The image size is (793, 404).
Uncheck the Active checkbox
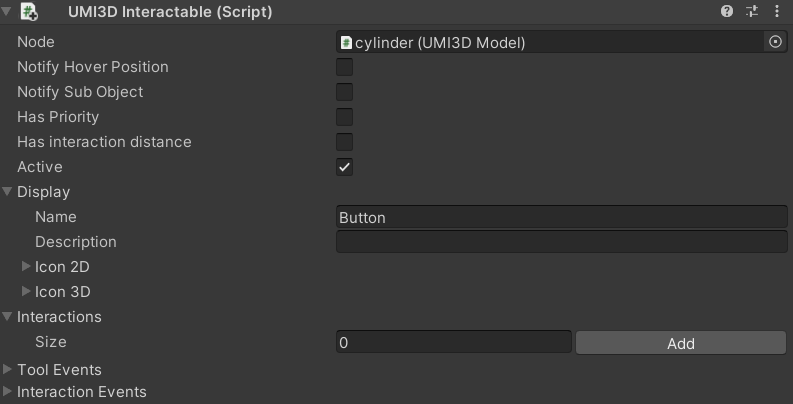(x=344, y=167)
